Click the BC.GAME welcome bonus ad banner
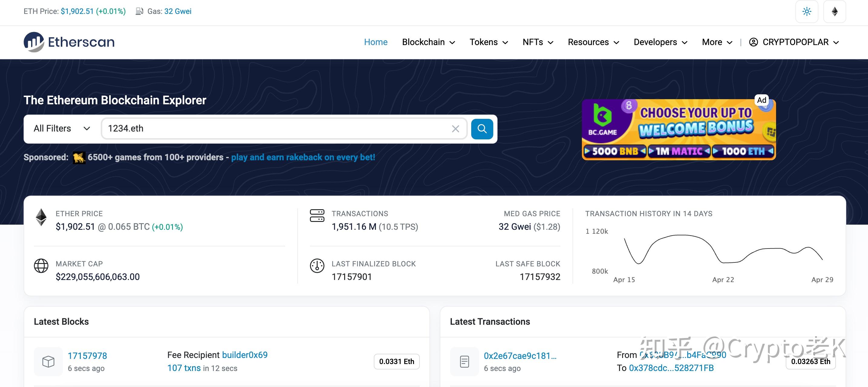Image resolution: width=868 pixels, height=387 pixels. [x=679, y=129]
